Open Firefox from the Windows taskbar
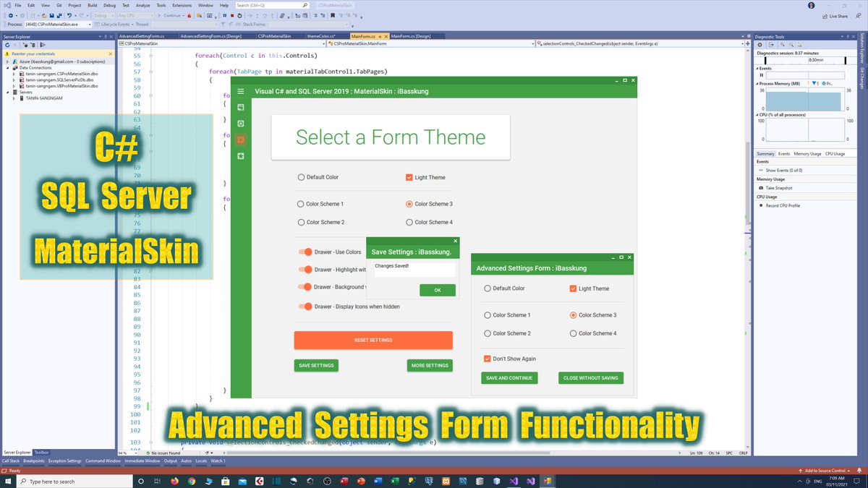 [x=174, y=481]
